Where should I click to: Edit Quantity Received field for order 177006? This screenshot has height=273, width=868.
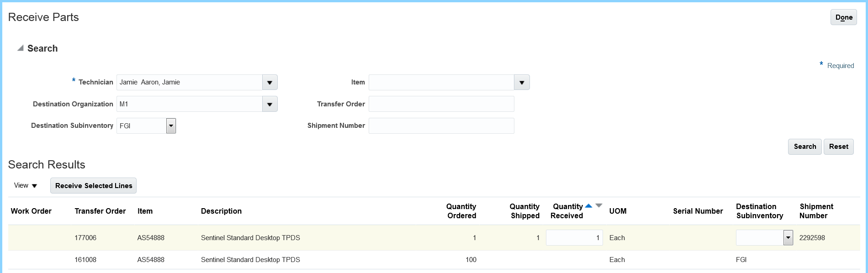(574, 238)
